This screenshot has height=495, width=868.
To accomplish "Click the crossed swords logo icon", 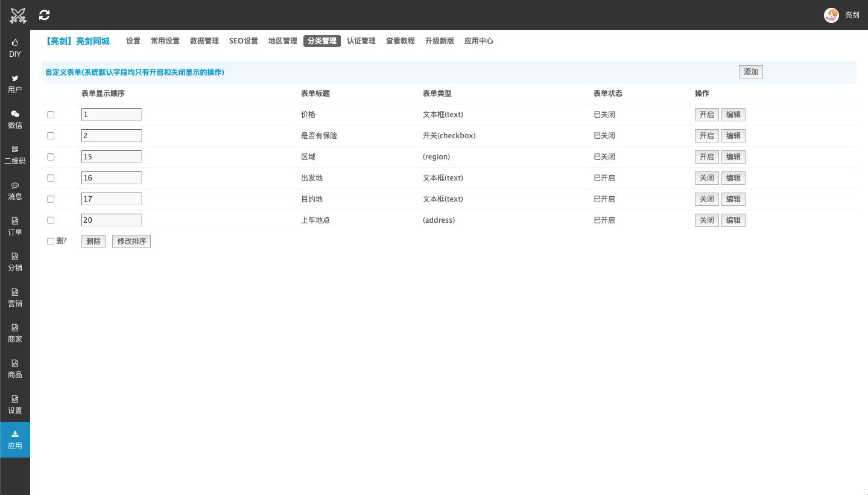I will (x=18, y=15).
